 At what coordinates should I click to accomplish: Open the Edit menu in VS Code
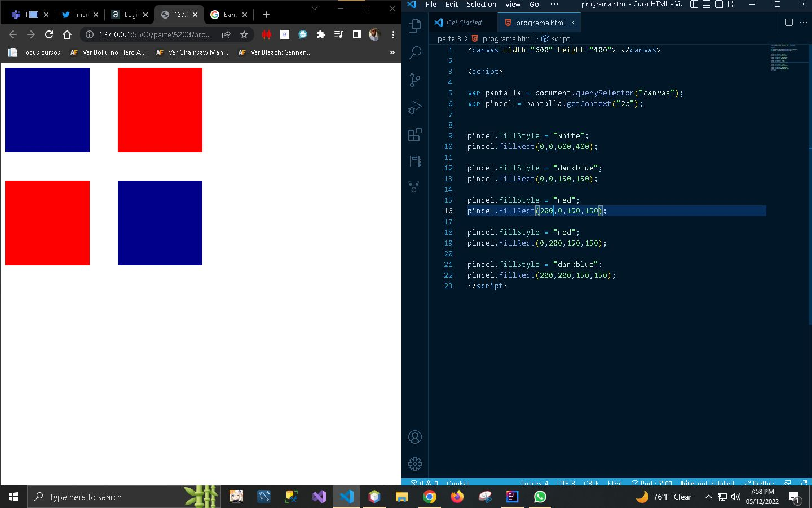point(452,5)
